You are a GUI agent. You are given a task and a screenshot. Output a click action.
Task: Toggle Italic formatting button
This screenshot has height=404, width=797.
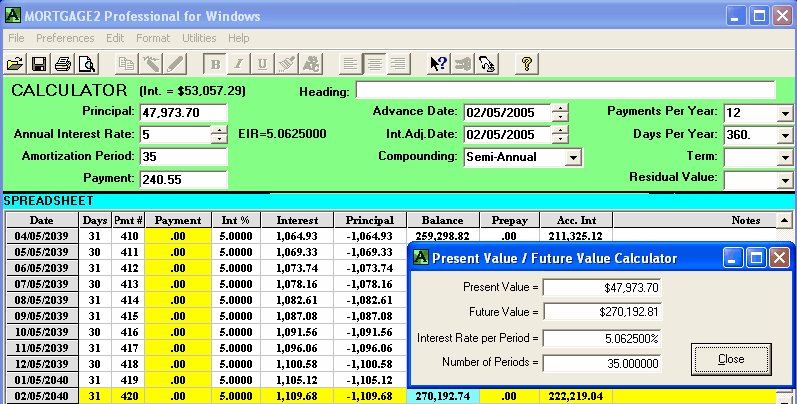239,64
